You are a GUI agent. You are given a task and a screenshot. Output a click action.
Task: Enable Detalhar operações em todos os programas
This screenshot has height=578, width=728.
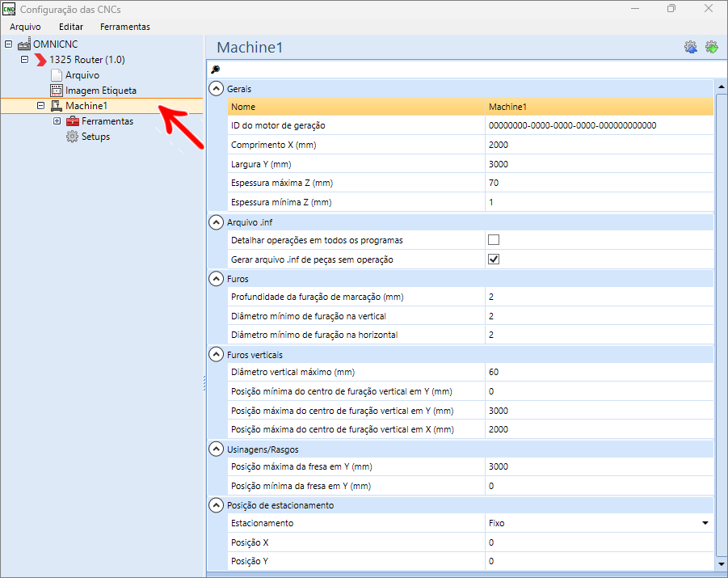click(494, 240)
